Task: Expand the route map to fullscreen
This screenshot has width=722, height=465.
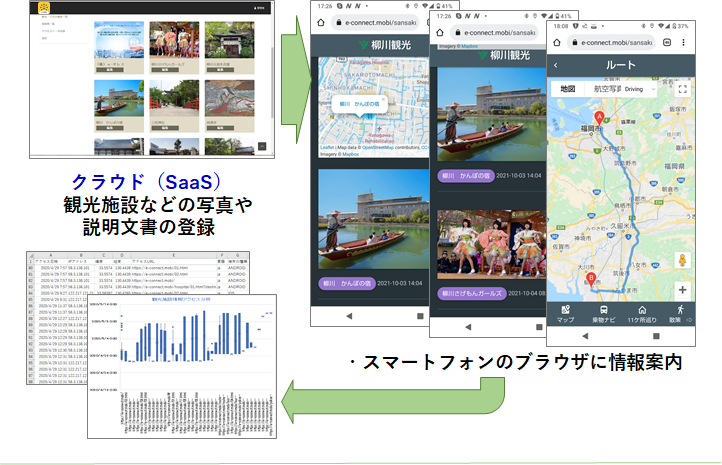Action: tap(683, 89)
